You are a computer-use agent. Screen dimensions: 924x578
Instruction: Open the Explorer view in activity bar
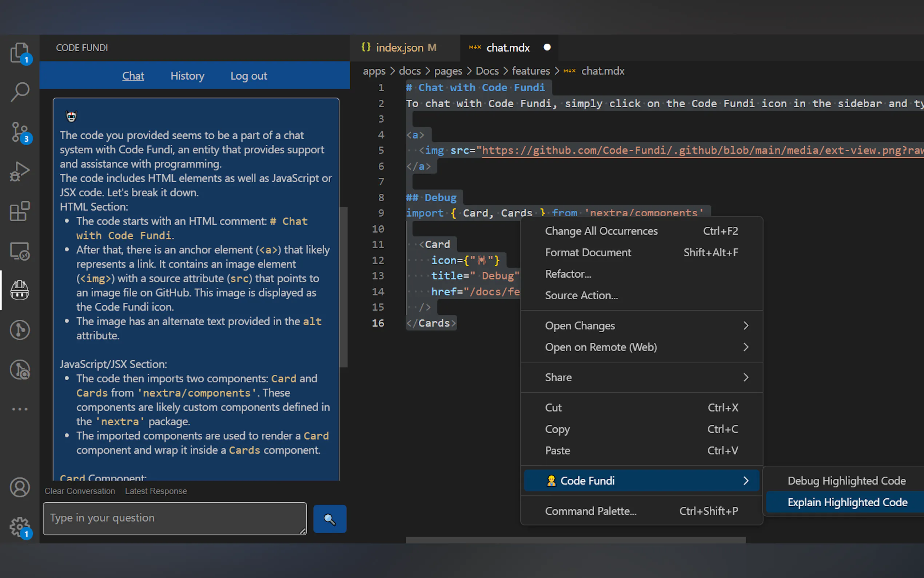click(x=20, y=52)
